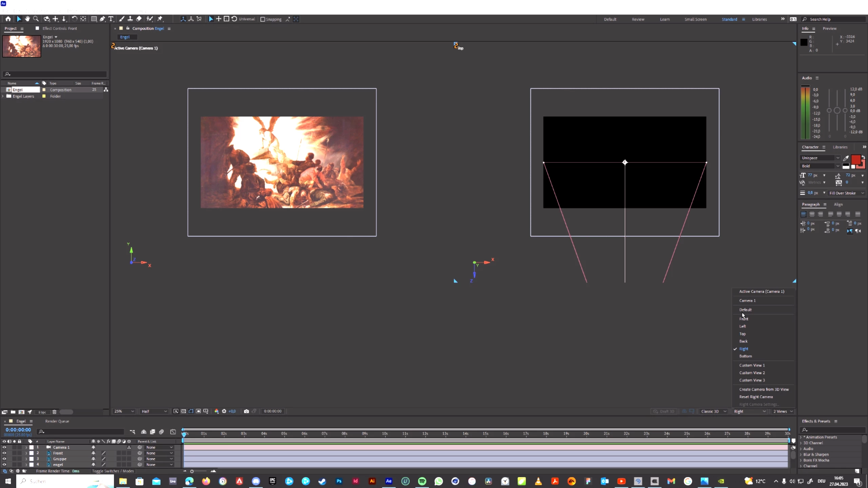Switch to the Render Queue tab

pos(57,421)
